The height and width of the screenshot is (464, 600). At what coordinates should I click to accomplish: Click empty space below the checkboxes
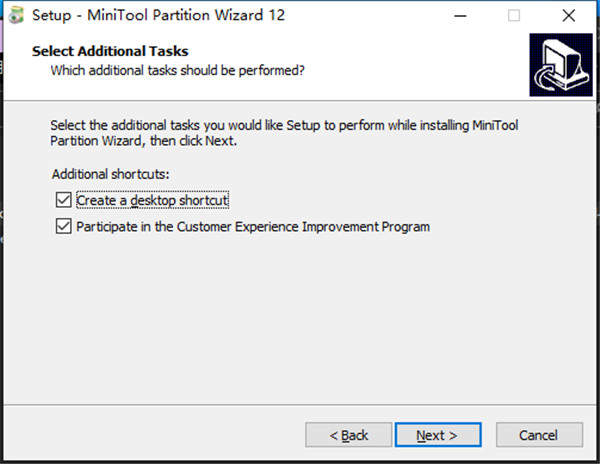pyautogui.click(x=300, y=320)
